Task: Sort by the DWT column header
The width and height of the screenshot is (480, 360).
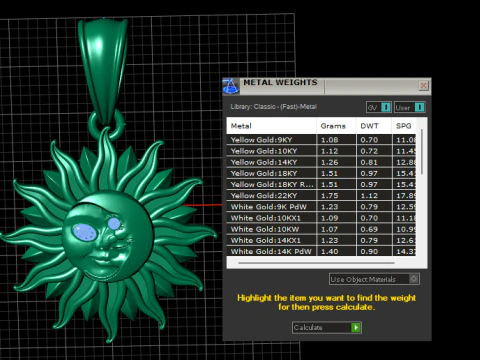Action: point(373,126)
